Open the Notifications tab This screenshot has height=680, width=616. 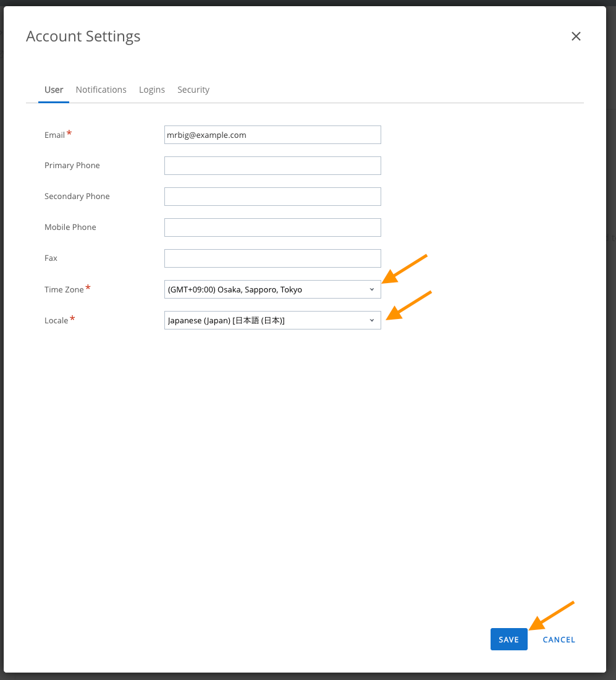tap(101, 90)
